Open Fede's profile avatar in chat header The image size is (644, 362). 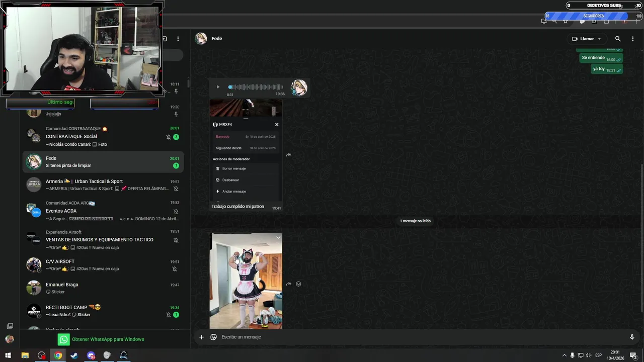(201, 39)
